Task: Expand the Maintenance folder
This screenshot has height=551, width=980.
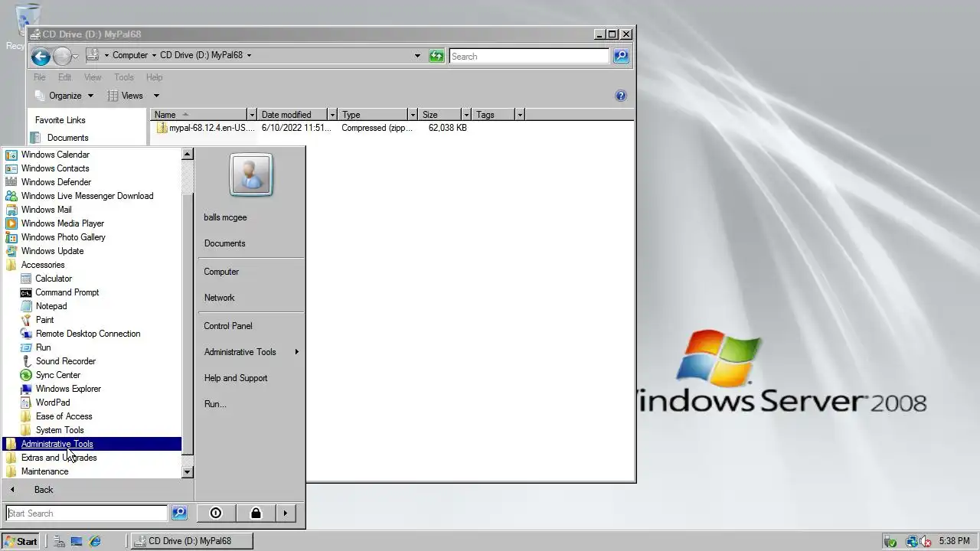Action: click(44, 471)
